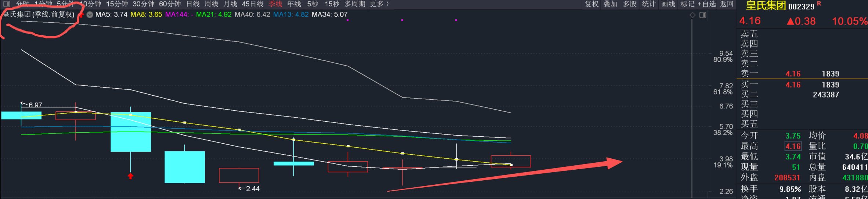868x199 pixels.
Task: Click the 外盘 value 208531
Action: (x=787, y=178)
